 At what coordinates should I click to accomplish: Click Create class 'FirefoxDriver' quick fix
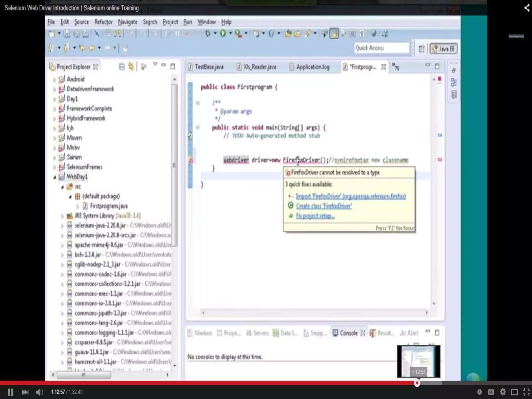coord(324,206)
